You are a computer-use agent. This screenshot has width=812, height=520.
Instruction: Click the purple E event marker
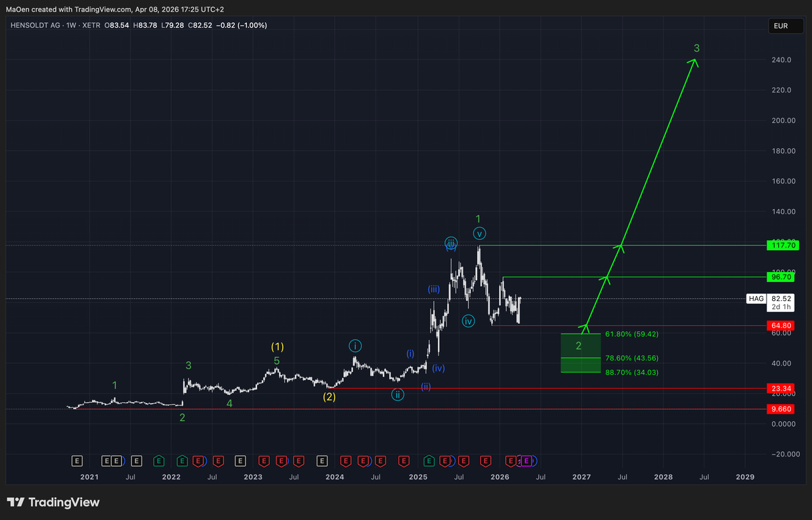(x=526, y=460)
